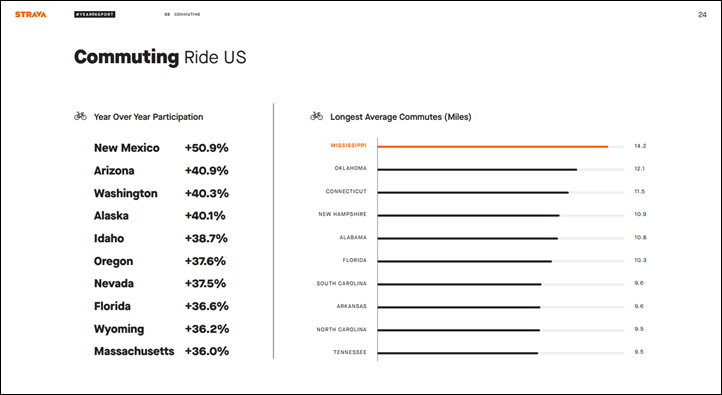Select the orange Mississippi bar

pos(493,146)
